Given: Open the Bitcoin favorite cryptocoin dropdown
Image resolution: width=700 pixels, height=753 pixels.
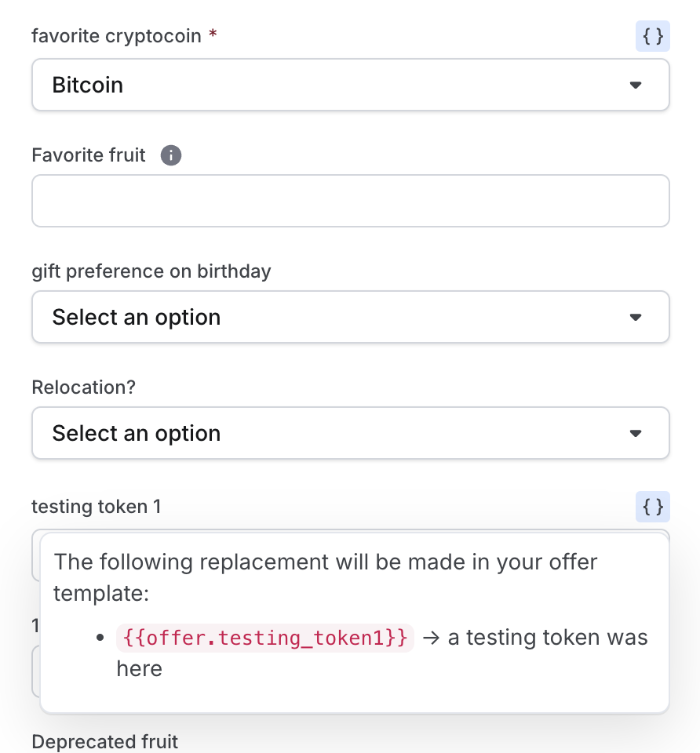Looking at the screenshot, I should 351,85.
